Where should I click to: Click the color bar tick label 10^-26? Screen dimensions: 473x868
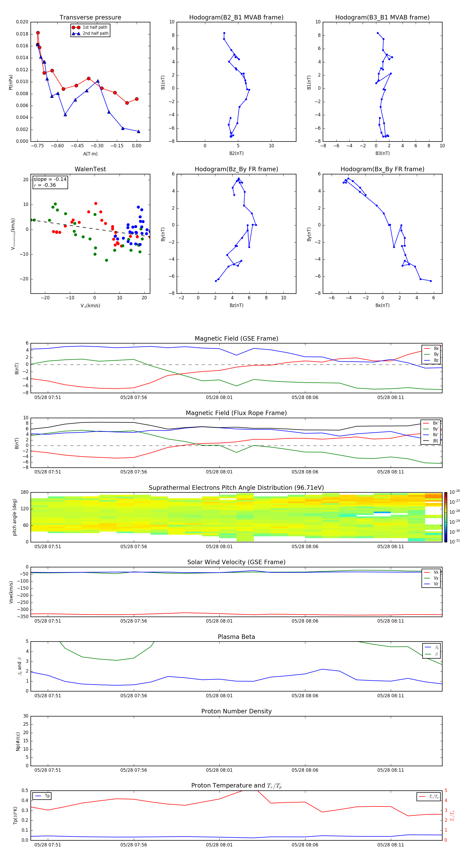pos(455,492)
